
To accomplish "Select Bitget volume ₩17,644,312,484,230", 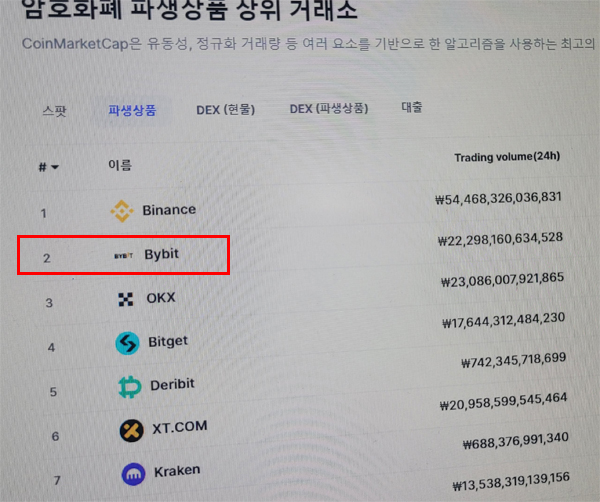I will coord(504,320).
